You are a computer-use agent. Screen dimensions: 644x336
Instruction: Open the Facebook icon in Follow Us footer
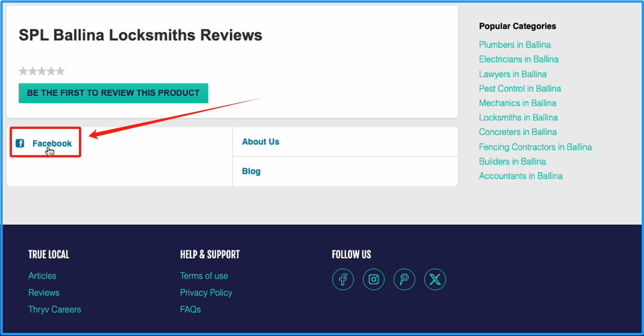[343, 279]
